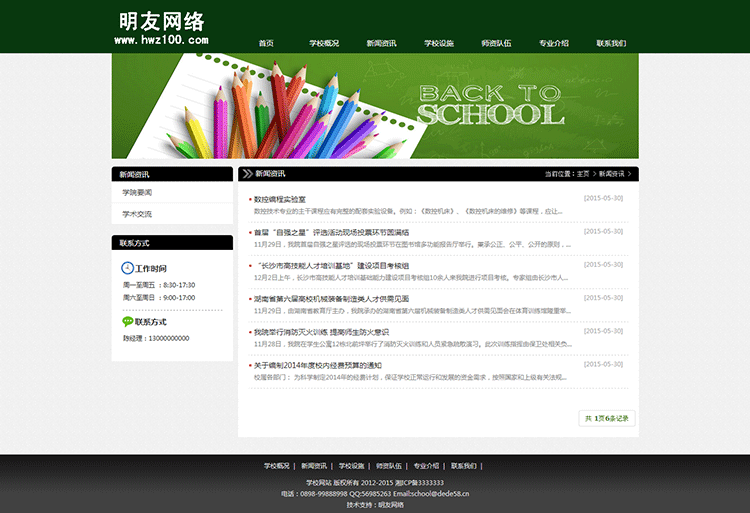The height and width of the screenshot is (513, 750).
Task: Click the summary under 数控编程实验室
Action: (408, 211)
